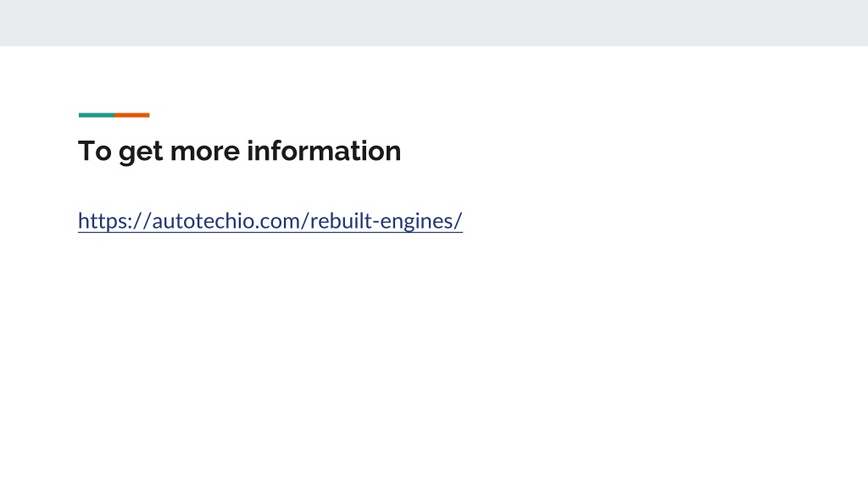The image size is (868, 488).
Task: Click the word 'get' in the heading
Action: point(141,153)
